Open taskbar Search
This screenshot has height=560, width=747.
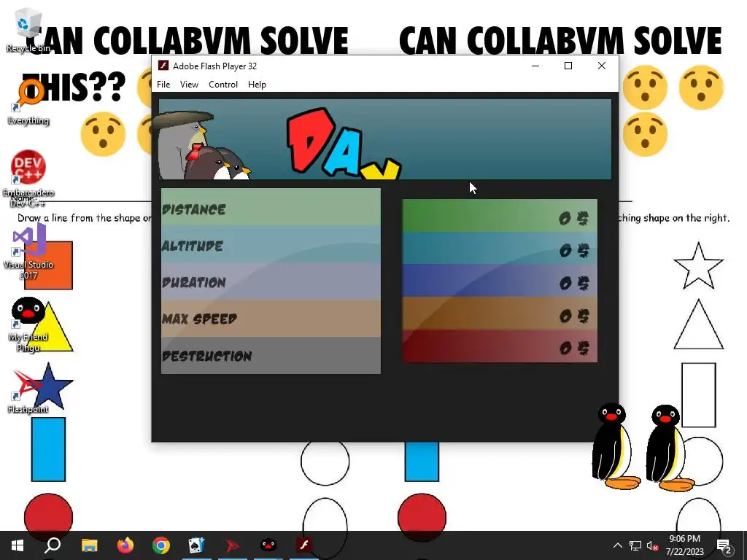(x=53, y=545)
